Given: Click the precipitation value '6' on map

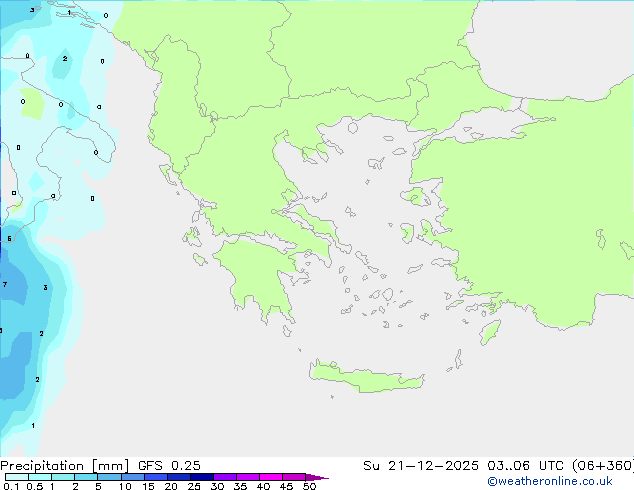Looking at the screenshot, I should coord(9,239).
